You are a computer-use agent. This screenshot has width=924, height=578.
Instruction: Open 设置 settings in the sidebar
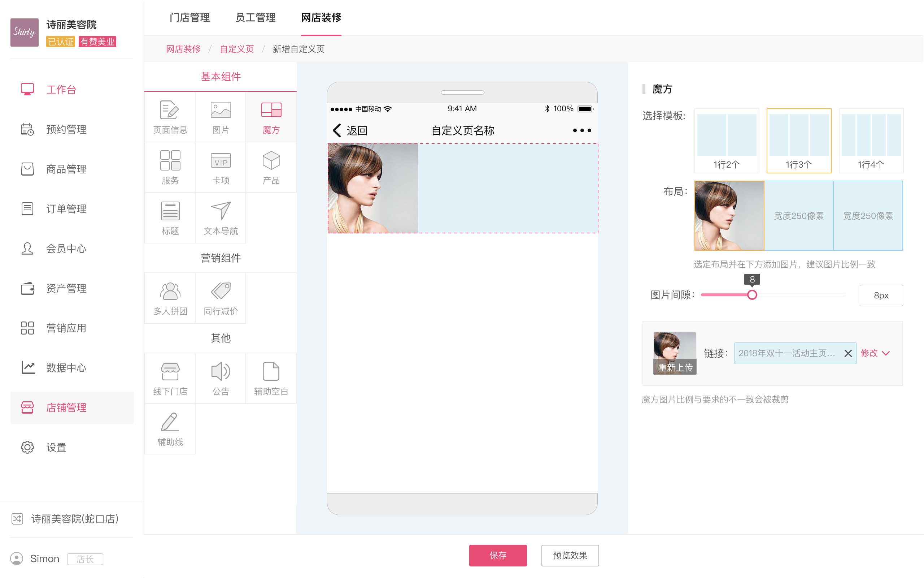pyautogui.click(x=72, y=447)
